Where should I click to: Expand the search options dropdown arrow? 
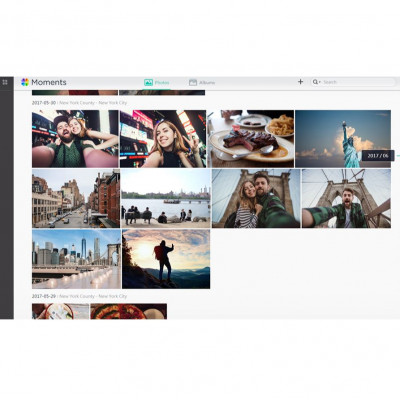(320, 82)
